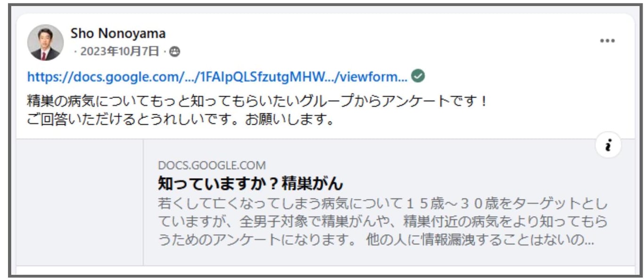This screenshot has height=280, width=644.
Task: Click the green verified checkmark badge
Action: click(418, 76)
